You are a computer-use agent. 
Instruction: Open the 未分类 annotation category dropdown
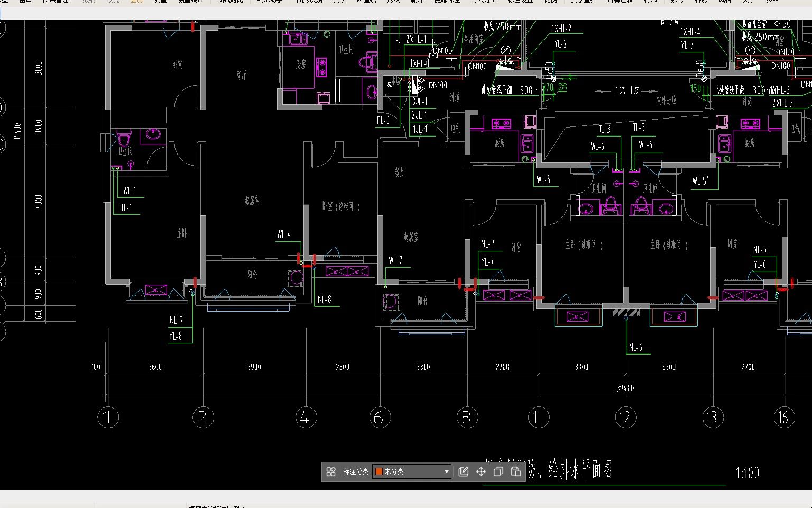tap(412, 471)
